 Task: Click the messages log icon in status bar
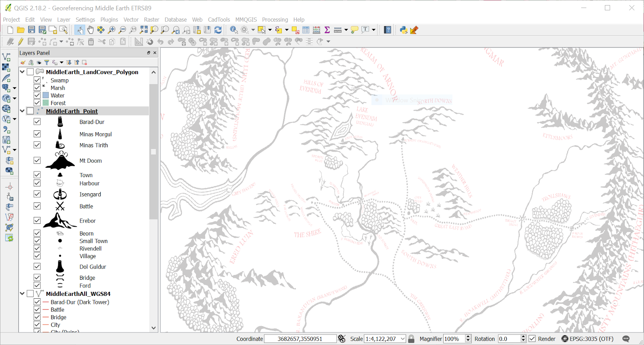click(x=626, y=339)
